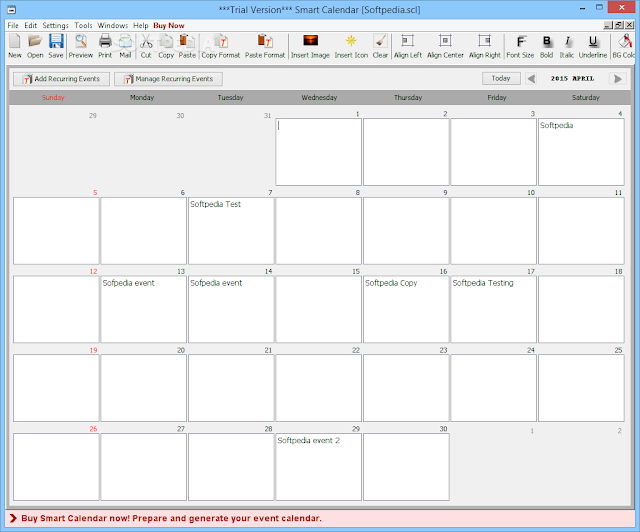This screenshot has height=532, width=640.
Task: Open a calendar file with Open icon
Action: click(35, 46)
